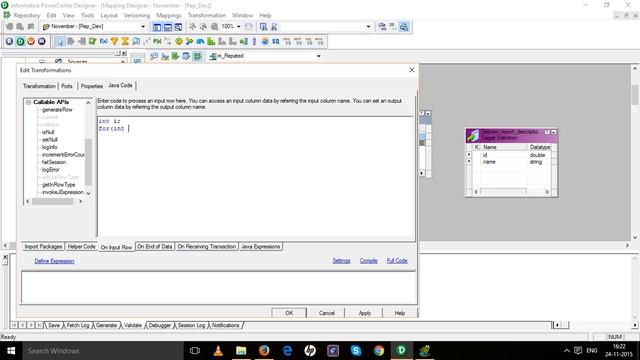Open the Versioning menu
Screen dimensions: 640x360
pyautogui.click(x=137, y=16)
